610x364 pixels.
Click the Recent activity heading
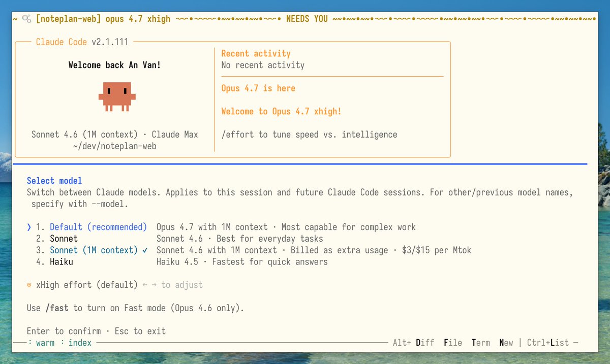coord(256,53)
